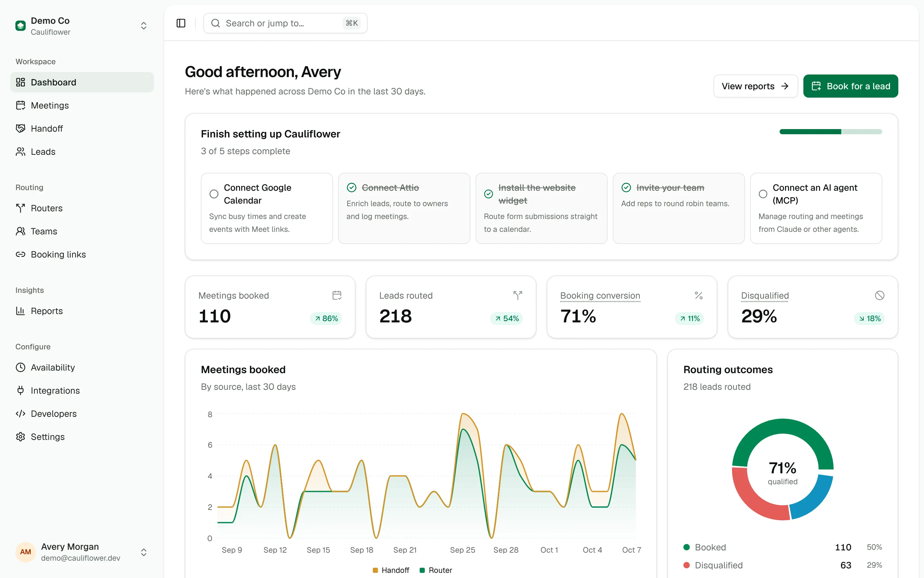Click the Routers fork icon in sidebar
Viewport: 924px width, 578px height.
click(x=21, y=208)
